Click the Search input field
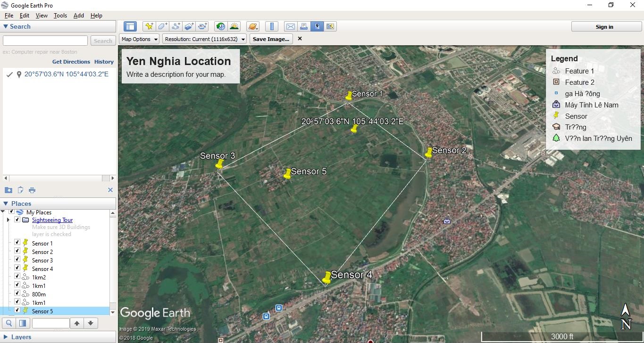 [x=45, y=41]
